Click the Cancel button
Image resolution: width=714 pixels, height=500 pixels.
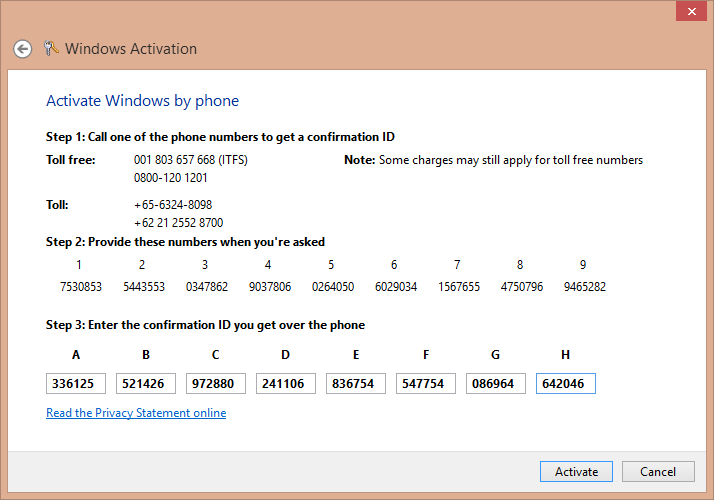658,471
